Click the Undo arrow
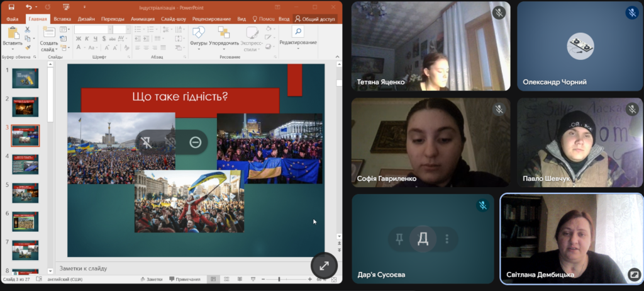The width and height of the screenshot is (644, 291). tap(28, 7)
